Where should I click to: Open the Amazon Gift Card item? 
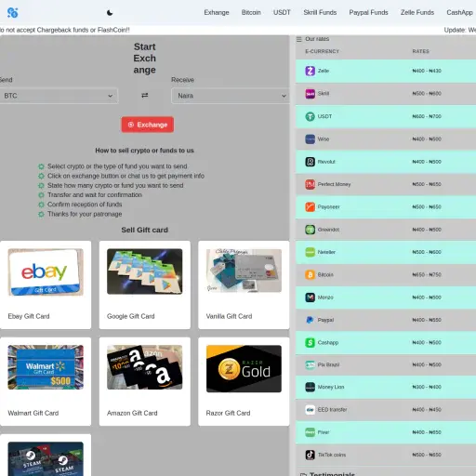click(145, 381)
